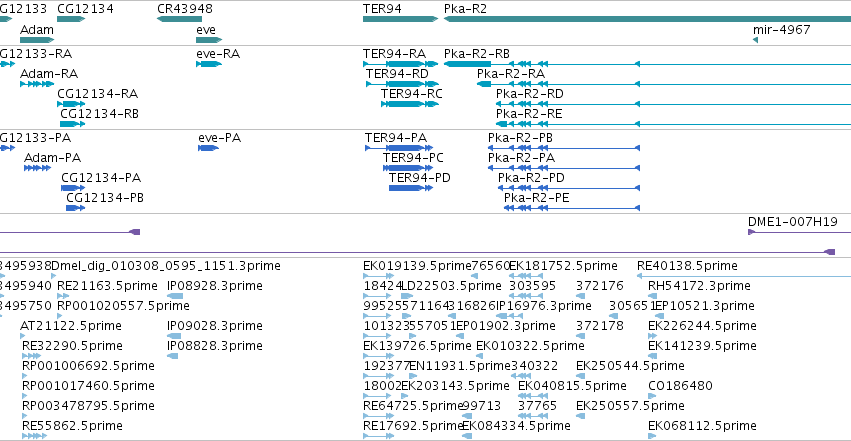The image size is (851, 441).
Task: Click protein eve-PA
Action: tap(208, 148)
